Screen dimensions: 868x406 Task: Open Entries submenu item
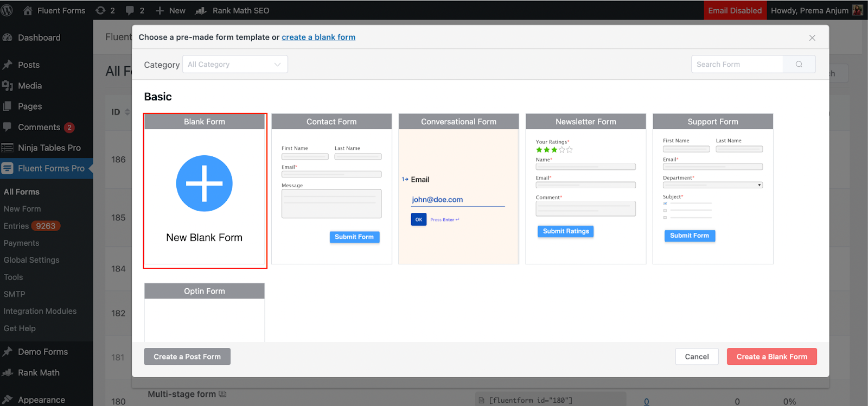(16, 226)
